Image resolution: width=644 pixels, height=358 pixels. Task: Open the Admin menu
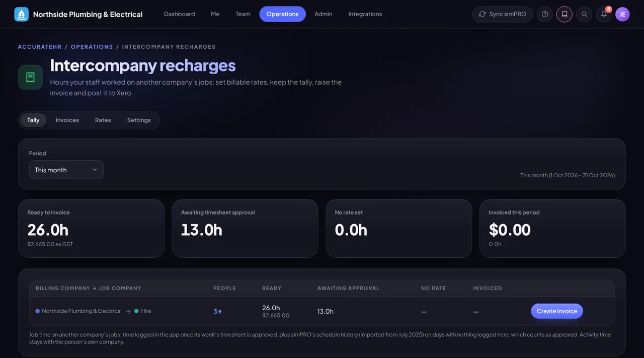324,14
